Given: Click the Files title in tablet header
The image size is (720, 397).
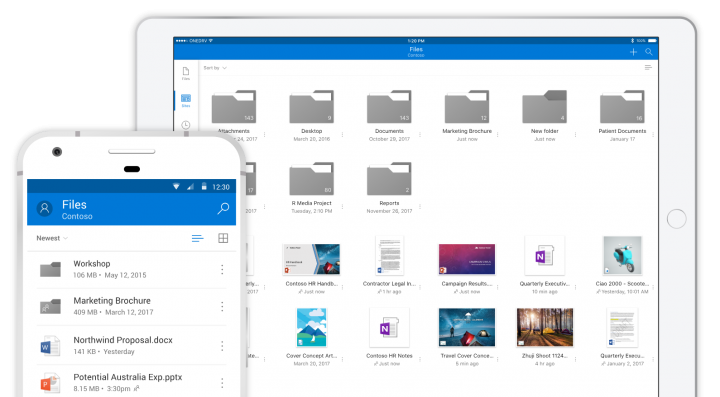Looking at the screenshot, I should (416, 49).
